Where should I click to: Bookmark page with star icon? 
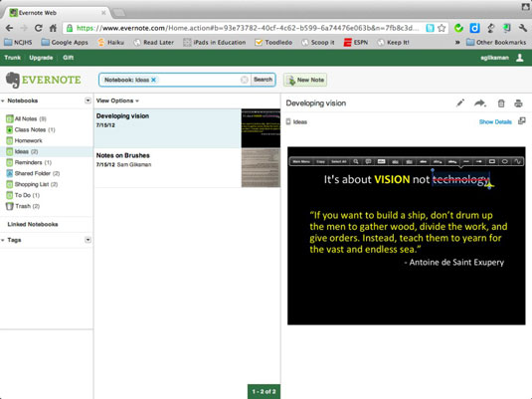pos(442,28)
